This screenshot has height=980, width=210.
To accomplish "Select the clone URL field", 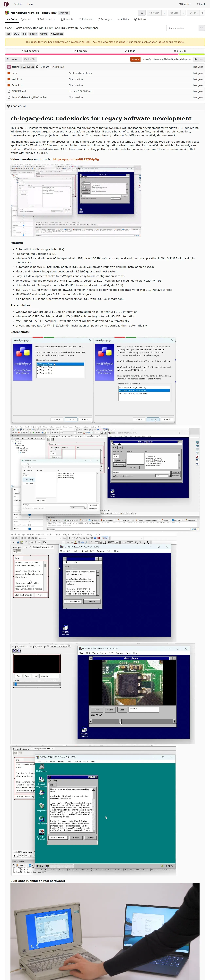I will coord(166,59).
